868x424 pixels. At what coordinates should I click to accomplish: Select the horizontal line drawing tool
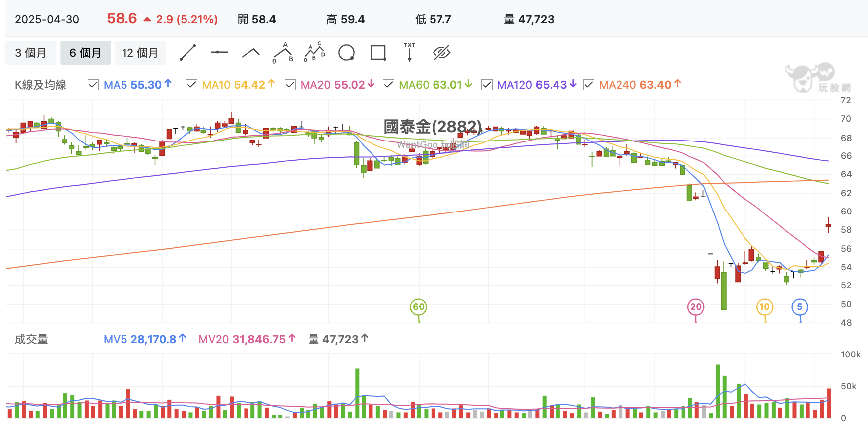pos(219,52)
